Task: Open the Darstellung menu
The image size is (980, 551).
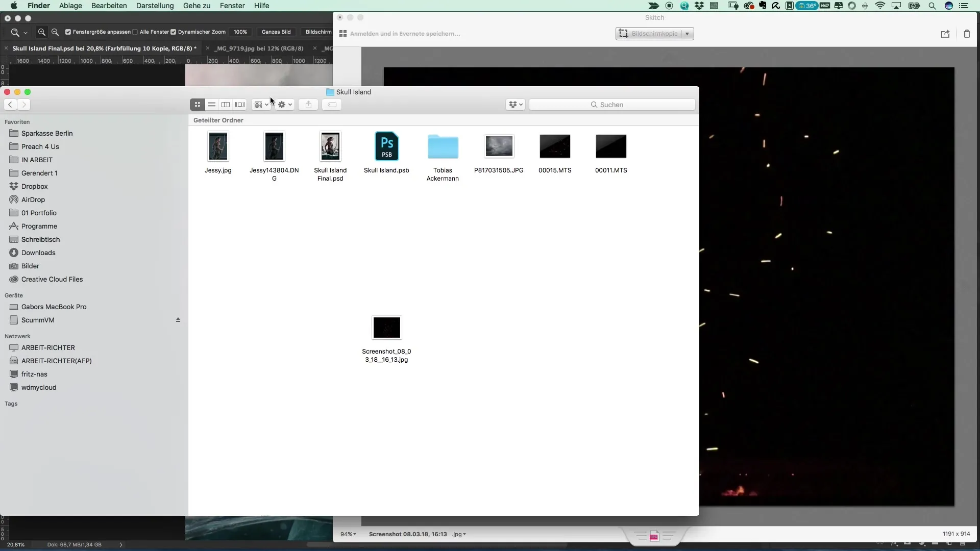Action: [155, 6]
